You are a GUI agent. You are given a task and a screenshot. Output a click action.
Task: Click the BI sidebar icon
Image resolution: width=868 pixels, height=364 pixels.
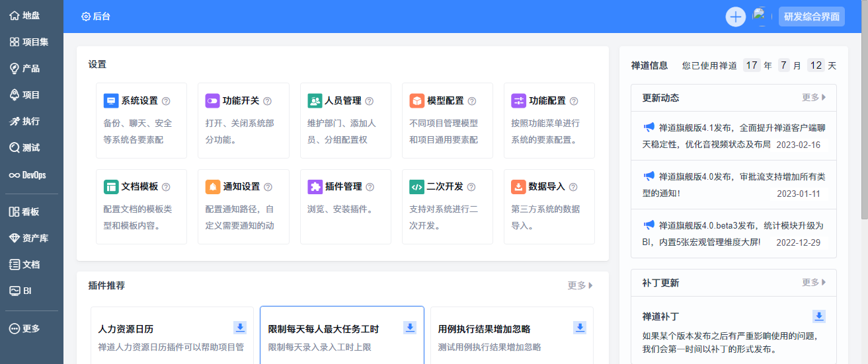coord(15,291)
